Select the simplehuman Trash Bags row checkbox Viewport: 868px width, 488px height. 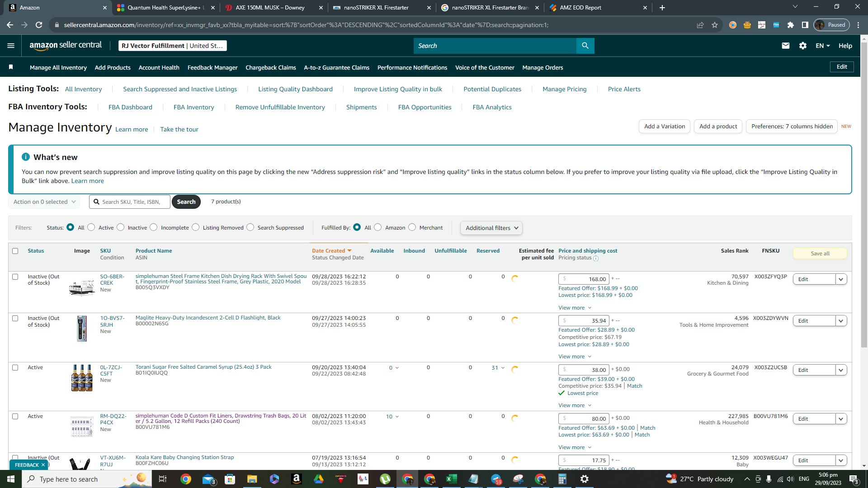click(x=15, y=416)
